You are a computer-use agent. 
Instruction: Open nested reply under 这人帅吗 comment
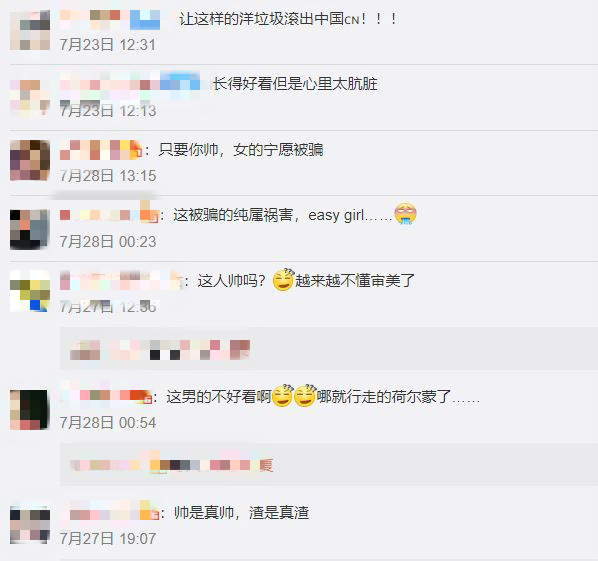329,349
